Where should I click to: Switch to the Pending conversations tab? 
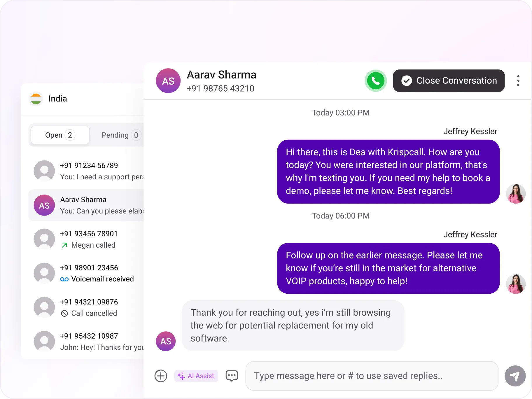coord(120,135)
